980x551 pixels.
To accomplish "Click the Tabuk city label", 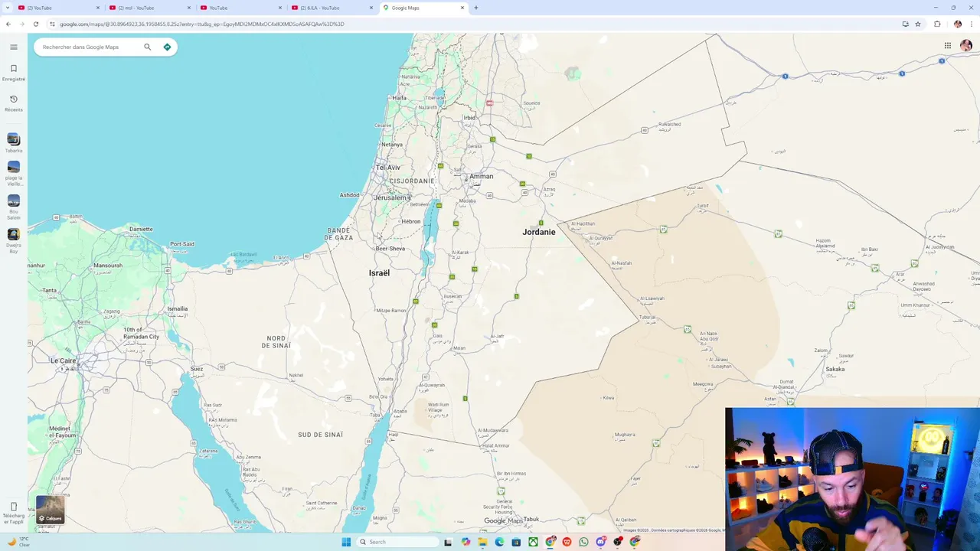I will click(531, 520).
